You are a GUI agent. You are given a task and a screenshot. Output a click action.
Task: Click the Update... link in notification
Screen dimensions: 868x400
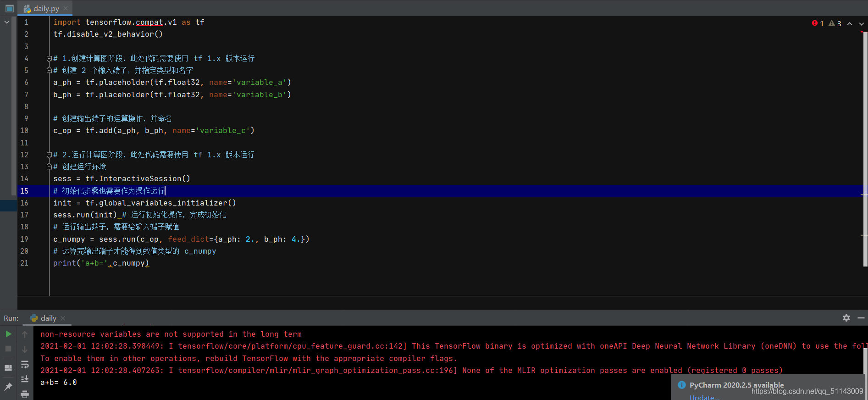704,397
